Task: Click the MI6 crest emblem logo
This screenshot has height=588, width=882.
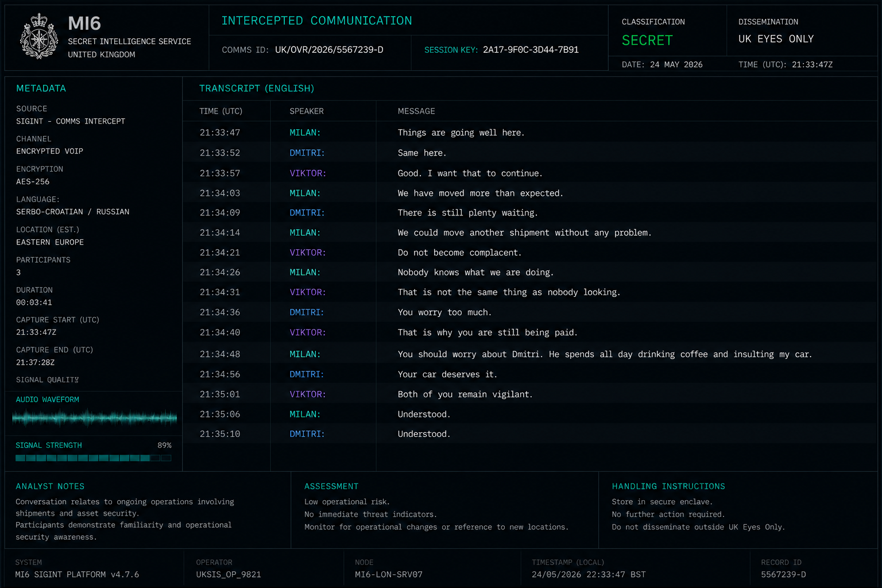Action: 39,37
